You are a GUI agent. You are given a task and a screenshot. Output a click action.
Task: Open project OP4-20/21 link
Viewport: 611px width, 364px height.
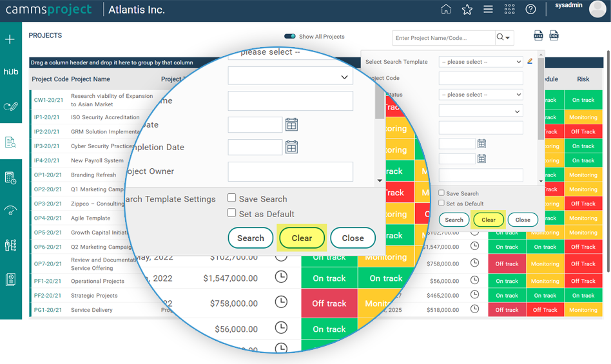tap(48, 218)
